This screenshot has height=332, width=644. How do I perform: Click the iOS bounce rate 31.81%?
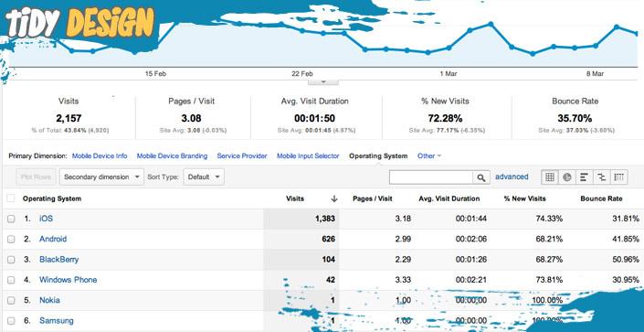coord(626,219)
